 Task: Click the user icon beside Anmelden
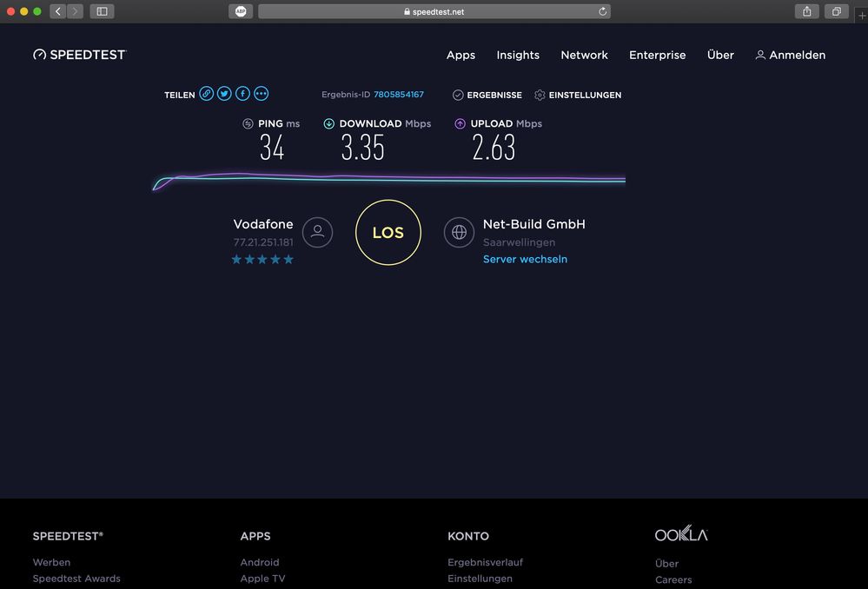[x=760, y=55]
